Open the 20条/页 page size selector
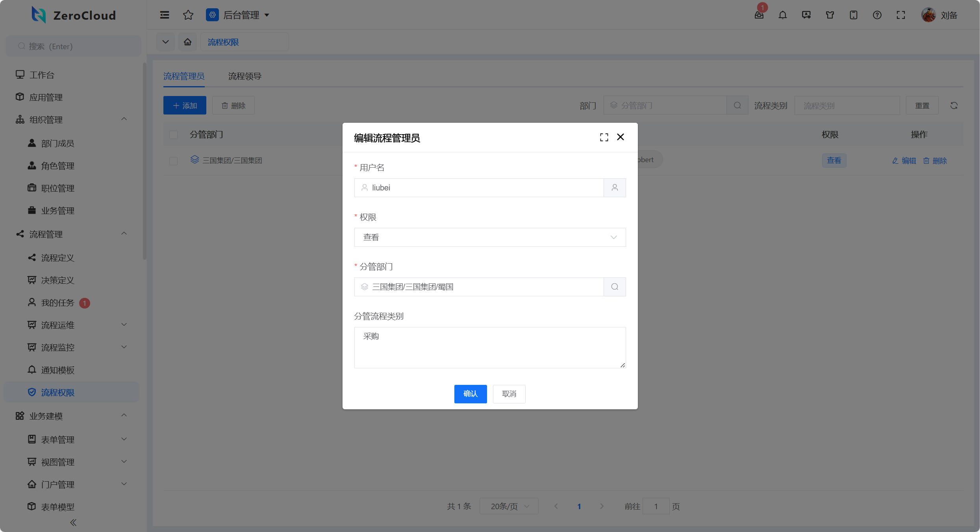This screenshot has width=980, height=532. 509,506
